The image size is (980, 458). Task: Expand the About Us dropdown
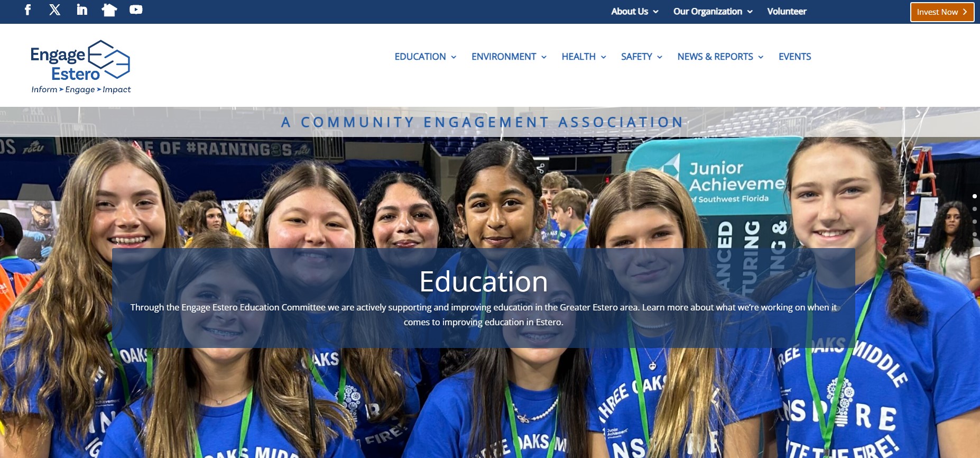tap(635, 12)
